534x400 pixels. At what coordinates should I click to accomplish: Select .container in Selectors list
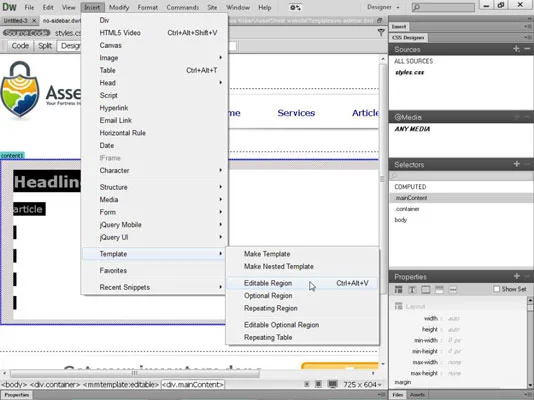point(461,209)
